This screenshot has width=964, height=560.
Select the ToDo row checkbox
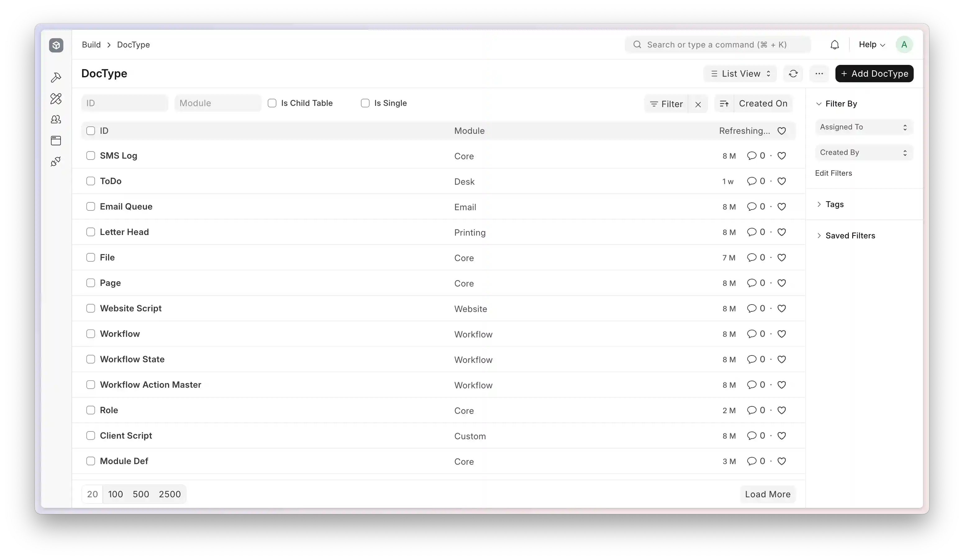(x=91, y=181)
